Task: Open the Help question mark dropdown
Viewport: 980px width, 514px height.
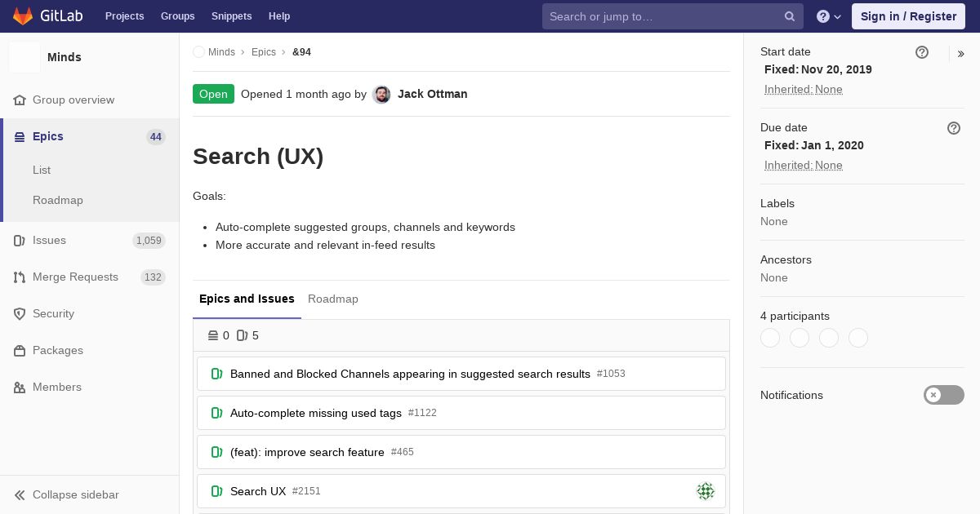Action: (x=828, y=16)
